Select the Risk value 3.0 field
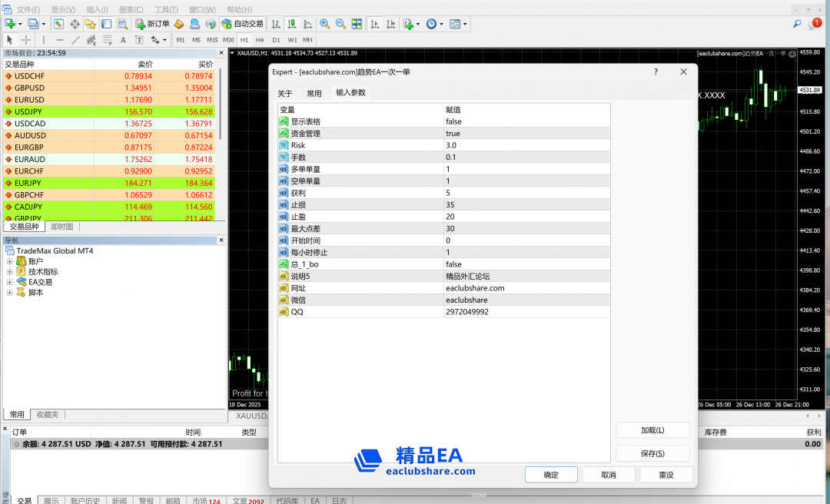The image size is (830, 504). 526,145
